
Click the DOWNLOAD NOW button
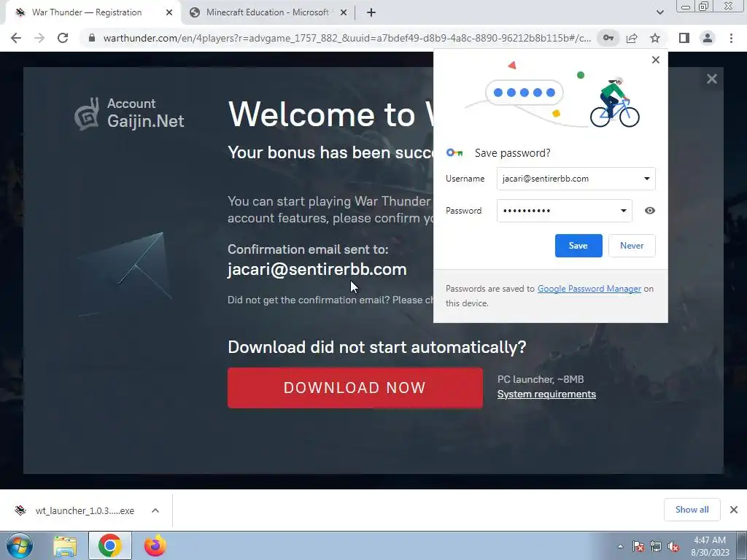[355, 388]
